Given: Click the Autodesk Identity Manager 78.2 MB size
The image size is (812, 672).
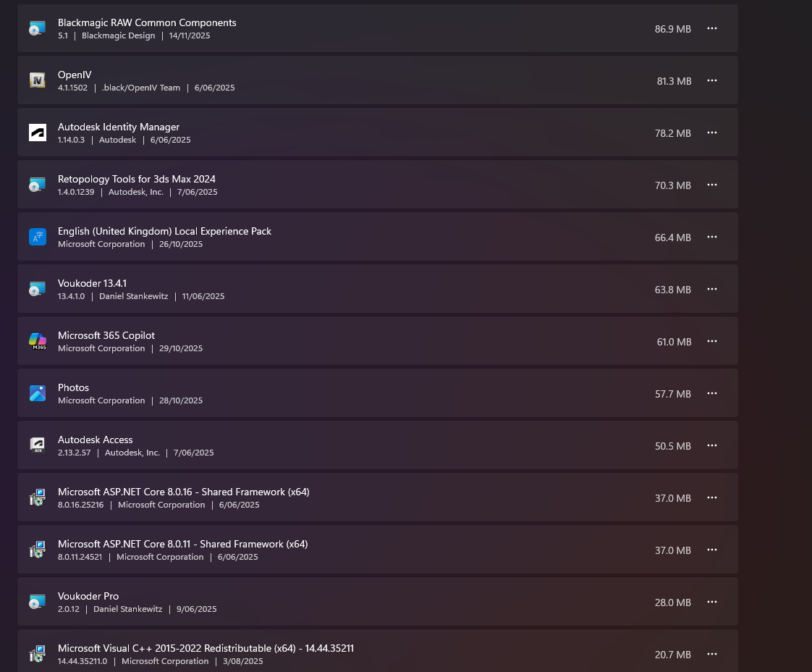Looking at the screenshot, I should pos(672,133).
